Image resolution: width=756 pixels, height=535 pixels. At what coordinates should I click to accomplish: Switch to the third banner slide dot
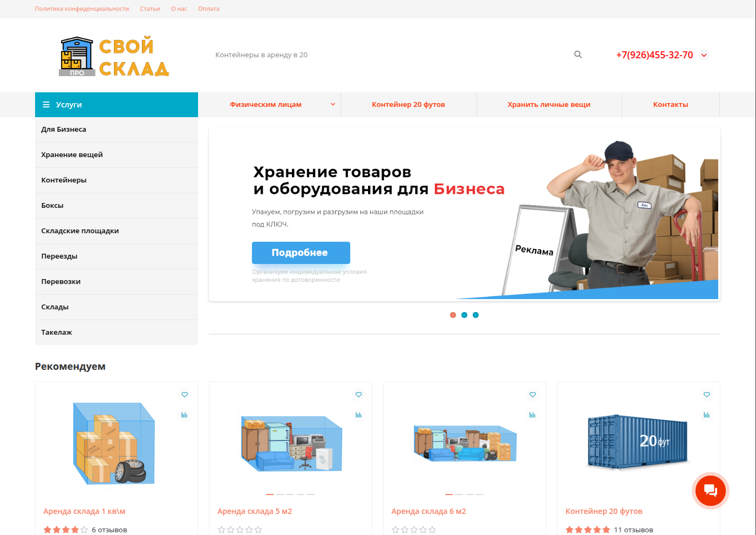[x=475, y=315]
